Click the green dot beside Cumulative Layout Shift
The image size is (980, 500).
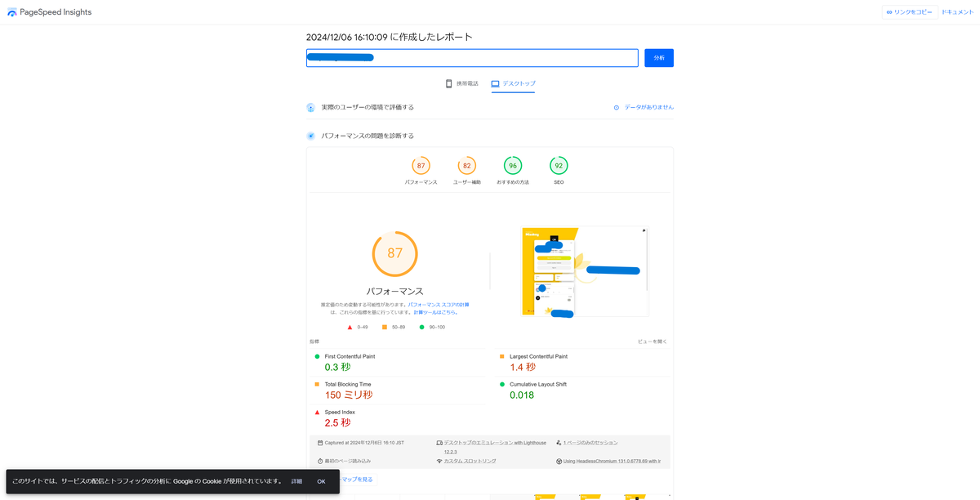[502, 384]
